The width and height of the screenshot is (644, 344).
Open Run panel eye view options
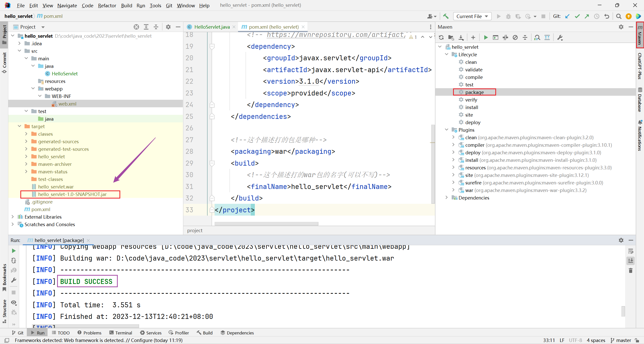tap(14, 303)
